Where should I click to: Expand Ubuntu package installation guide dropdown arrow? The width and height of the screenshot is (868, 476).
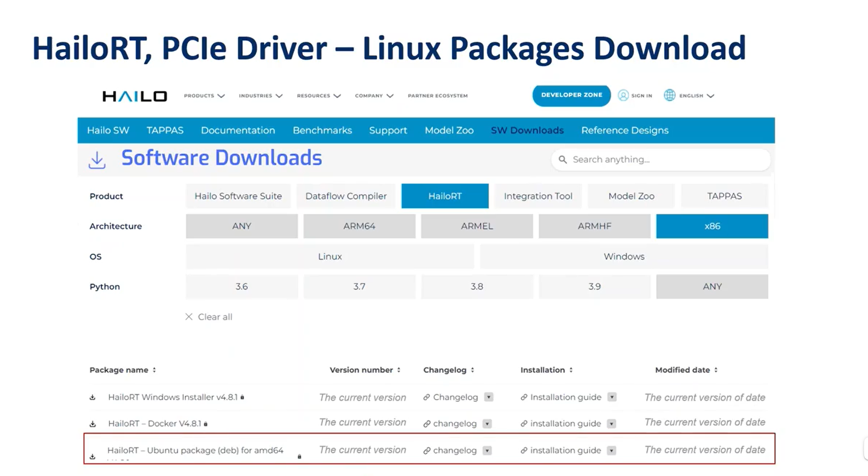point(612,450)
